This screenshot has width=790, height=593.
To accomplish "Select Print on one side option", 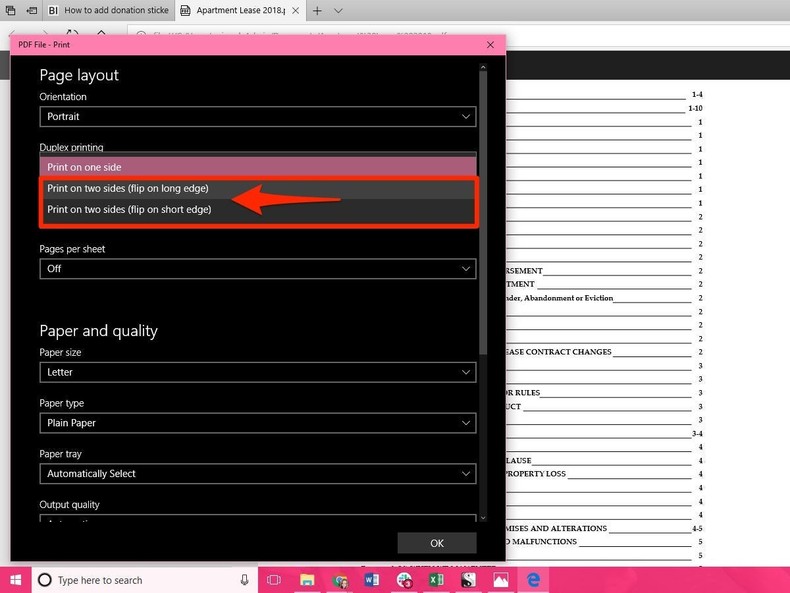I will click(257, 167).
